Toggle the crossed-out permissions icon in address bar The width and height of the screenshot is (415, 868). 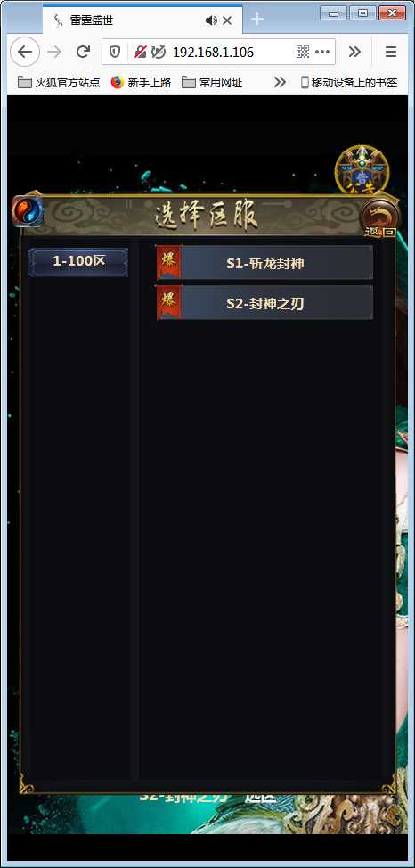pos(159,52)
